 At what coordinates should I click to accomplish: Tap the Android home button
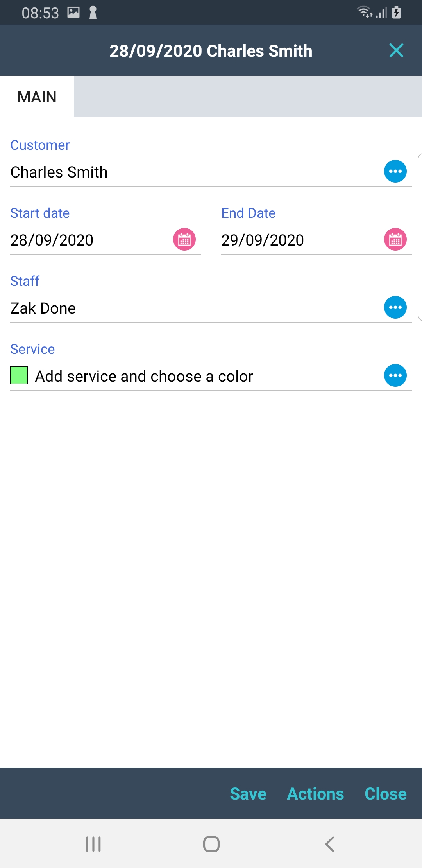[211, 844]
